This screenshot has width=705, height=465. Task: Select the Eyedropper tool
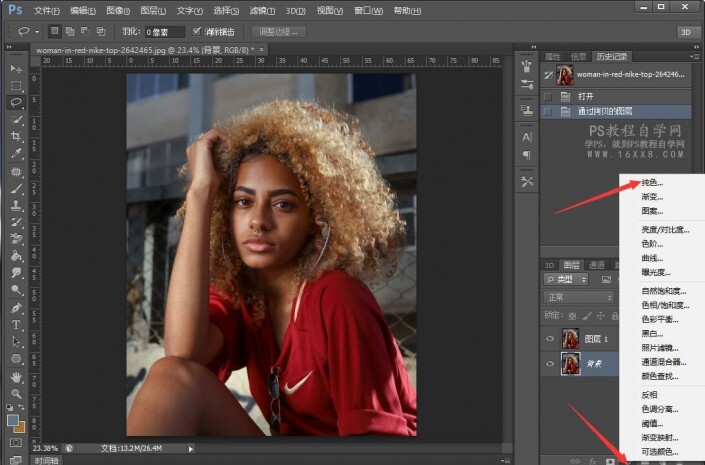[16, 153]
